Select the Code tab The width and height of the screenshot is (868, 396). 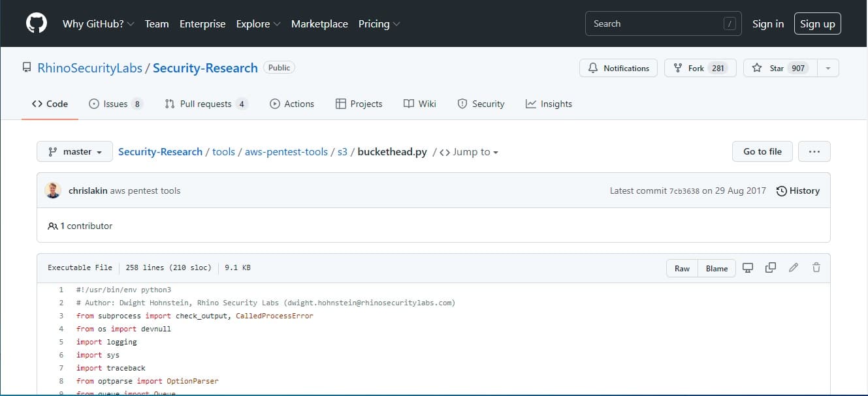point(50,104)
